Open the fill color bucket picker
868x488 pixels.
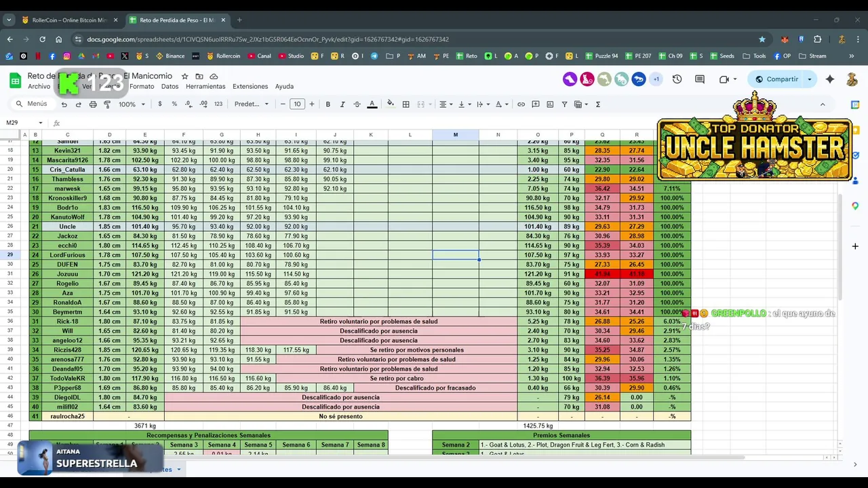pos(390,104)
